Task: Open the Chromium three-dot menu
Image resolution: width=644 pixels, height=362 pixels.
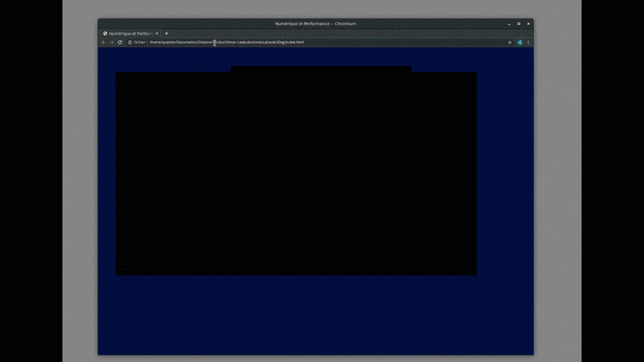Action: [x=528, y=42]
